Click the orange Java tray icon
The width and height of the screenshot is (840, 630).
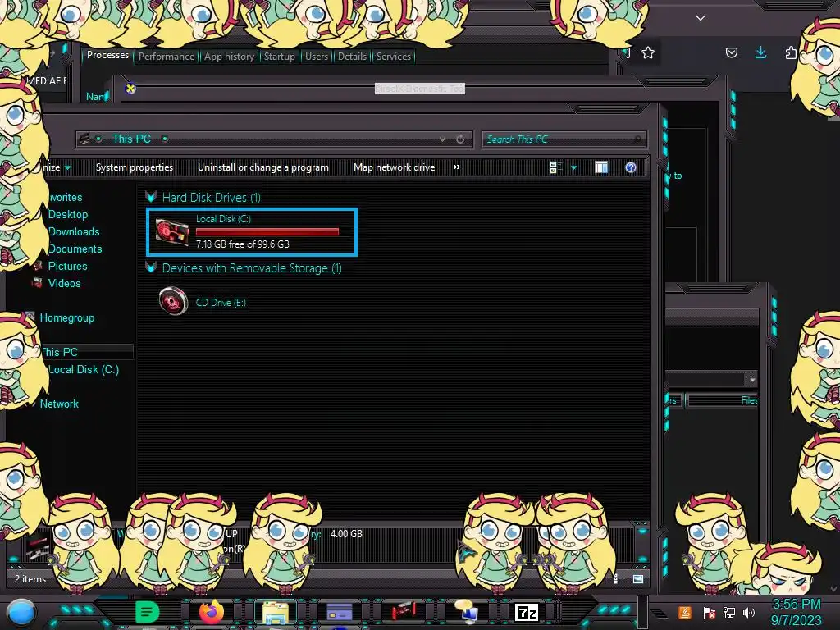point(685,612)
